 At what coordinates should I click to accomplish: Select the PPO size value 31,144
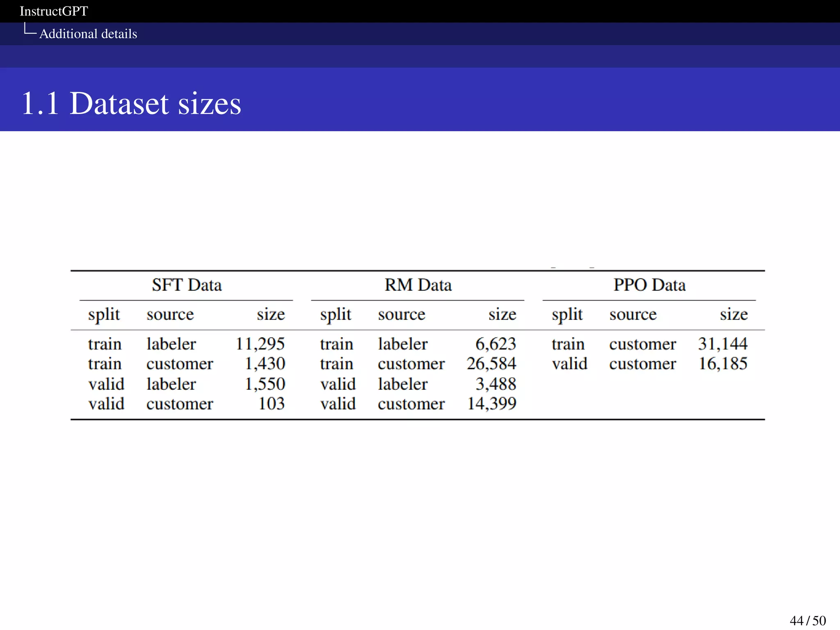pos(723,344)
